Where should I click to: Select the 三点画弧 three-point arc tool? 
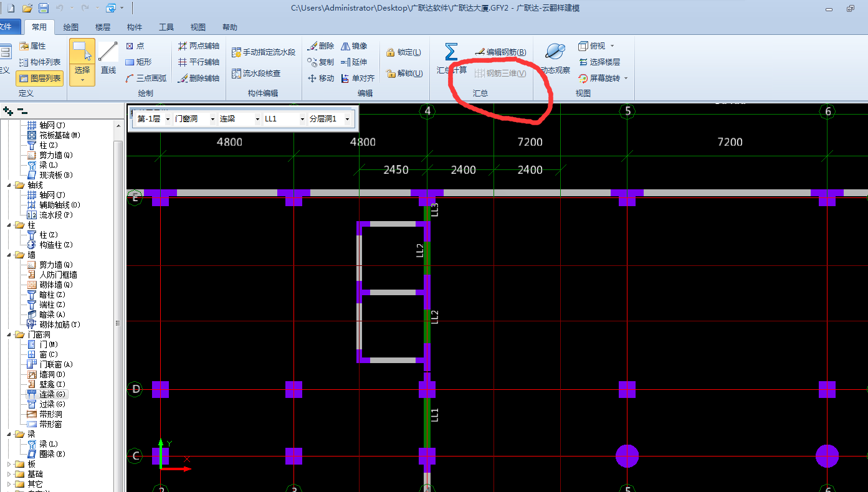point(146,78)
